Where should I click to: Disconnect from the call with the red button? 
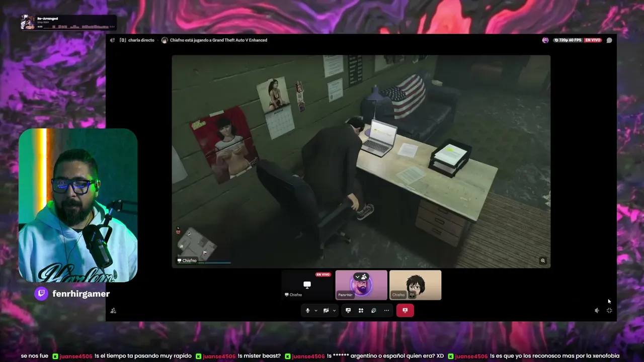pyautogui.click(x=405, y=311)
